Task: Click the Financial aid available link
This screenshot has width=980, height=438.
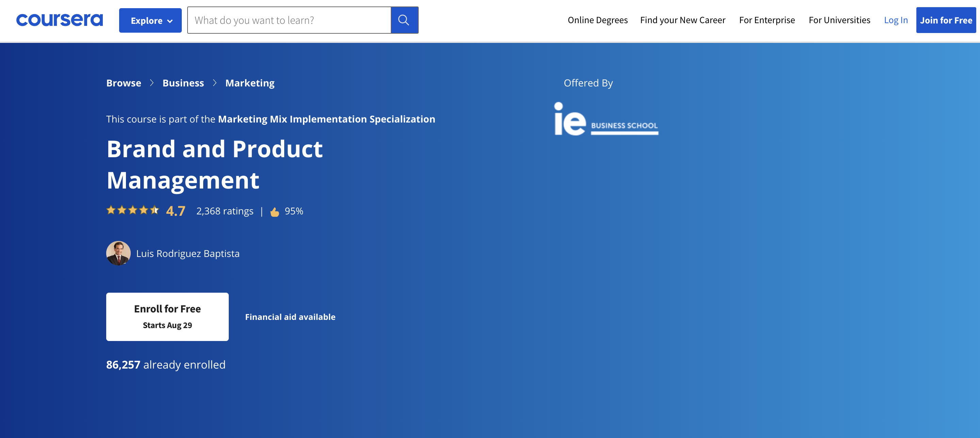Action: click(290, 316)
